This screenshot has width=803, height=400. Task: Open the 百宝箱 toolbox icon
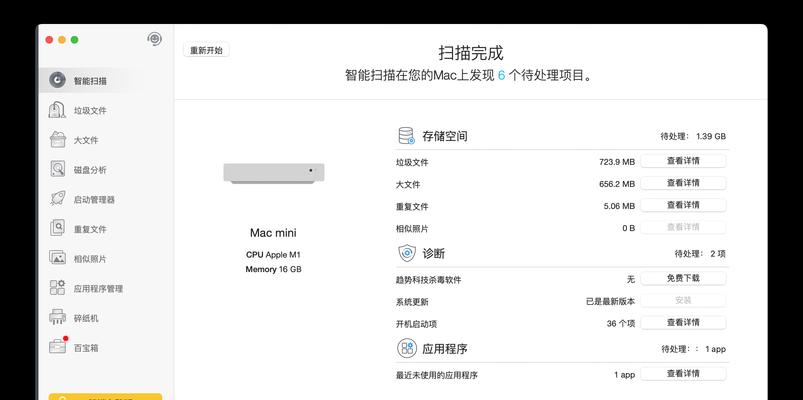tap(57, 347)
